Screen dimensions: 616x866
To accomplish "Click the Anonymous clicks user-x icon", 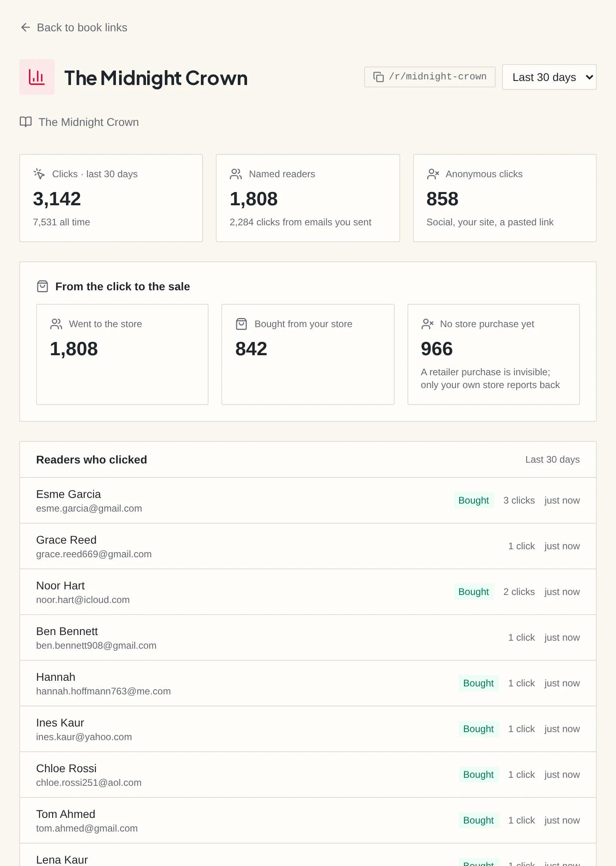I will (433, 174).
